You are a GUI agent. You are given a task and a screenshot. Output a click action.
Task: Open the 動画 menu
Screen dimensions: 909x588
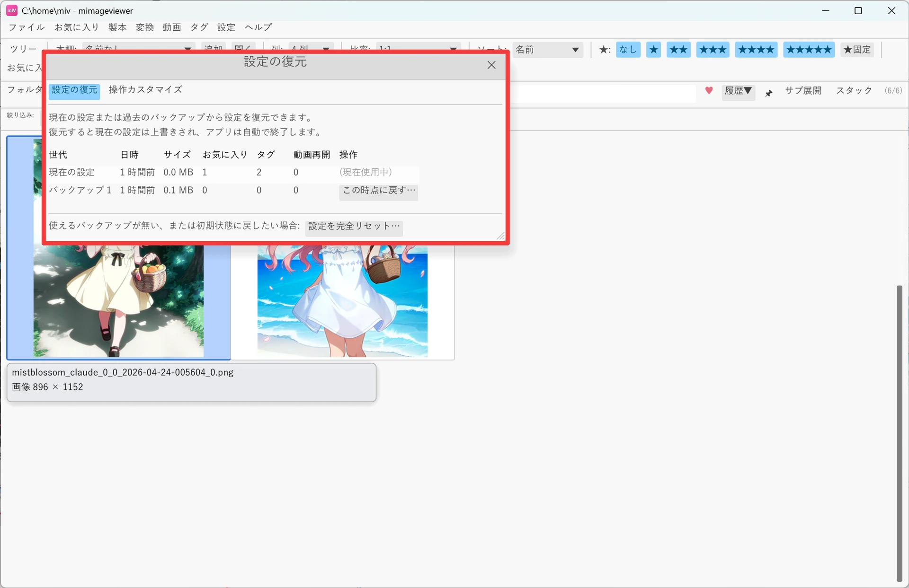pyautogui.click(x=172, y=27)
